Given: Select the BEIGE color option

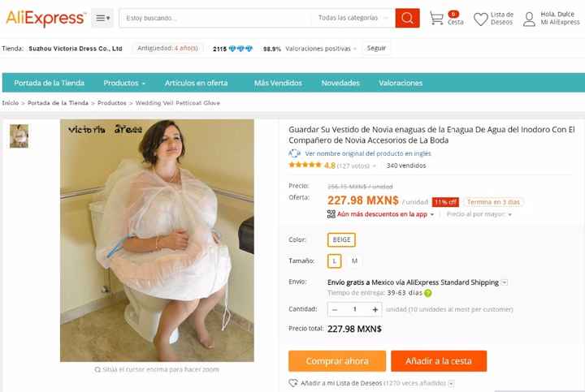Looking at the screenshot, I should tap(341, 239).
